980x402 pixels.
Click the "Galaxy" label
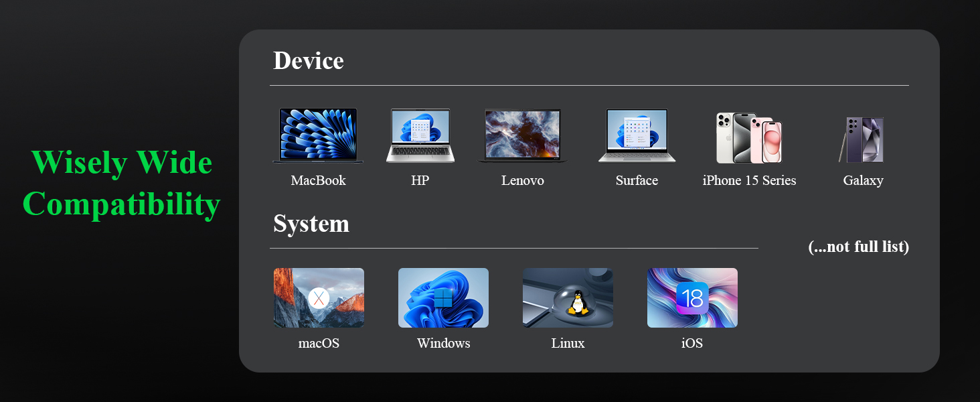pos(863,181)
